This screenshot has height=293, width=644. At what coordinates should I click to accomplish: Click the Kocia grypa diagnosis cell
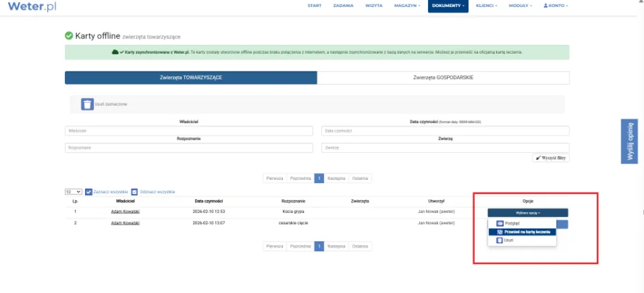[293, 212]
